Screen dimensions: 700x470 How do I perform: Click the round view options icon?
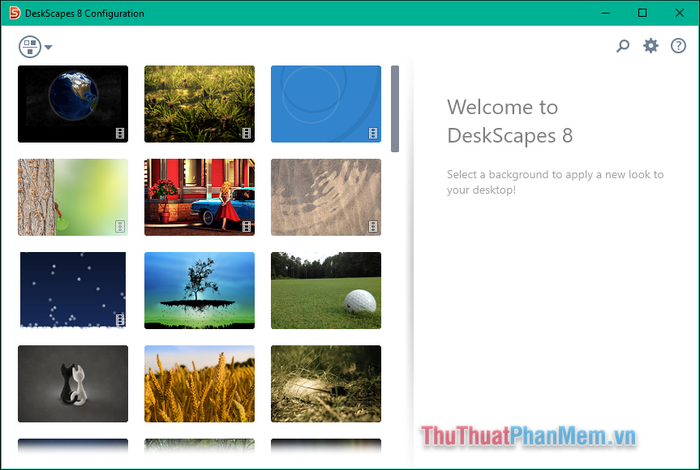click(x=30, y=47)
